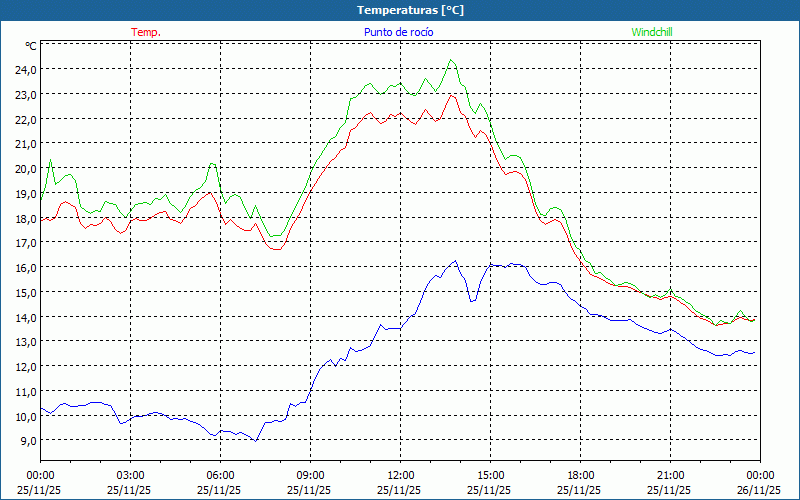The height and width of the screenshot is (500, 800).
Task: Click the 9,0 y-axis value
Action: [x=26, y=441]
